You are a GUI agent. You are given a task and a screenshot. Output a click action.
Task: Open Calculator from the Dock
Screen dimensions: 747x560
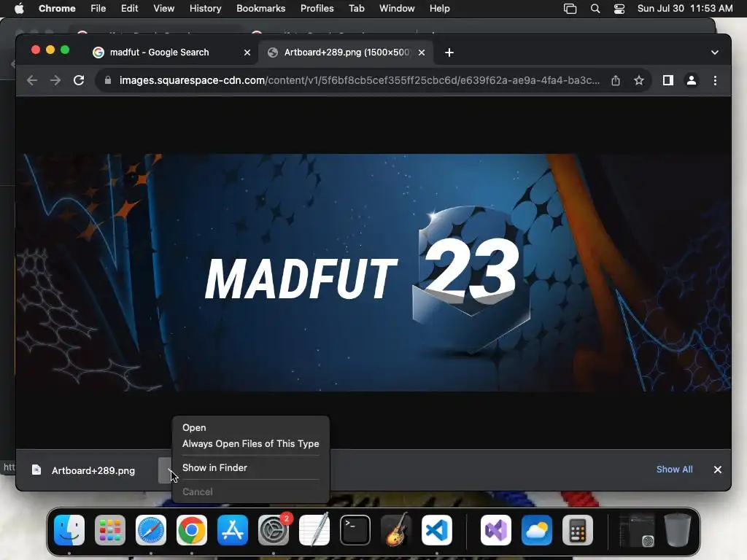pos(578,530)
